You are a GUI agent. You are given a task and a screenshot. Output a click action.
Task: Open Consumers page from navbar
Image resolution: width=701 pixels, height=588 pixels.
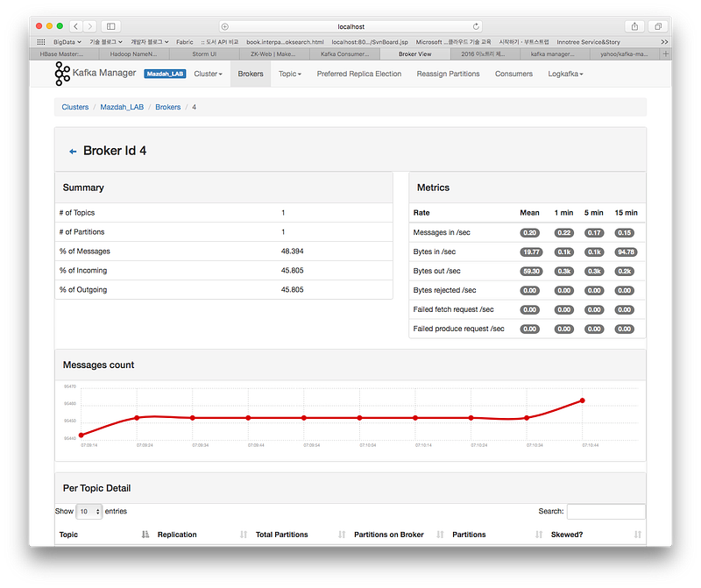click(x=513, y=74)
